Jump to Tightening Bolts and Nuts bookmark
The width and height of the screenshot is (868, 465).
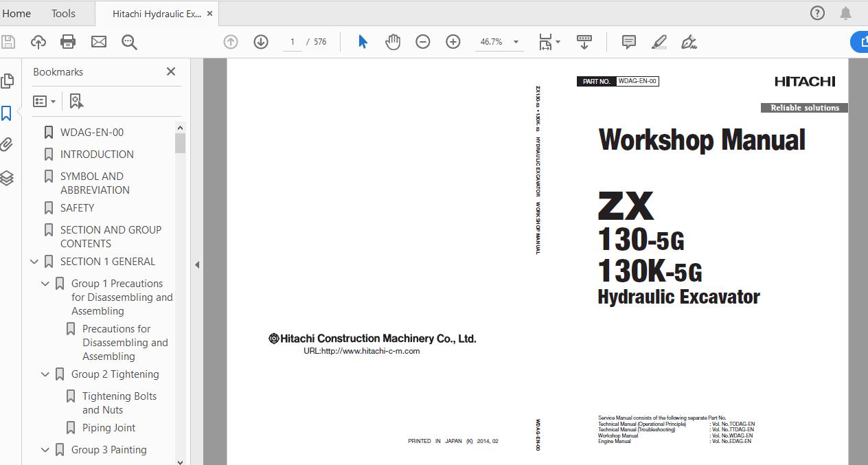pyautogui.click(x=119, y=403)
